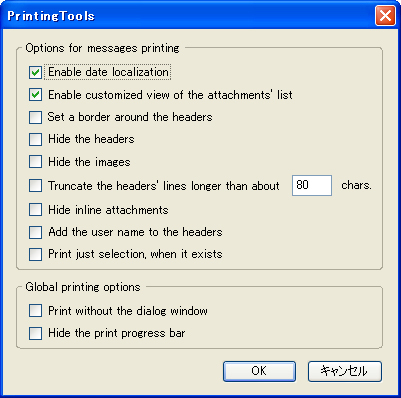
Task: Click the キャンセル cancel button
Action: point(345,371)
